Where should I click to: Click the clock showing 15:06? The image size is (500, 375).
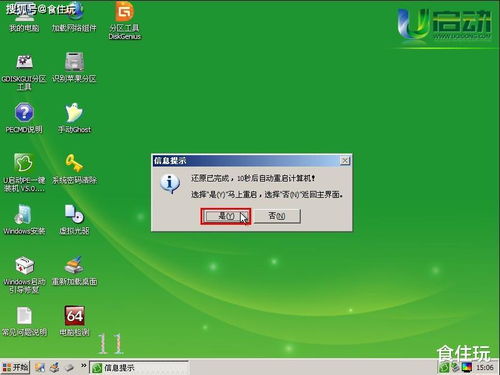coord(485,368)
